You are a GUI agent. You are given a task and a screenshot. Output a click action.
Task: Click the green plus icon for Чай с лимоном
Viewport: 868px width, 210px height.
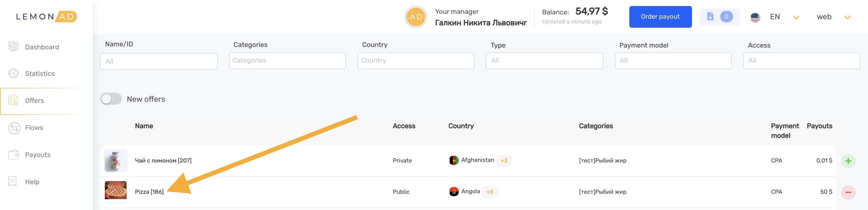pos(848,161)
